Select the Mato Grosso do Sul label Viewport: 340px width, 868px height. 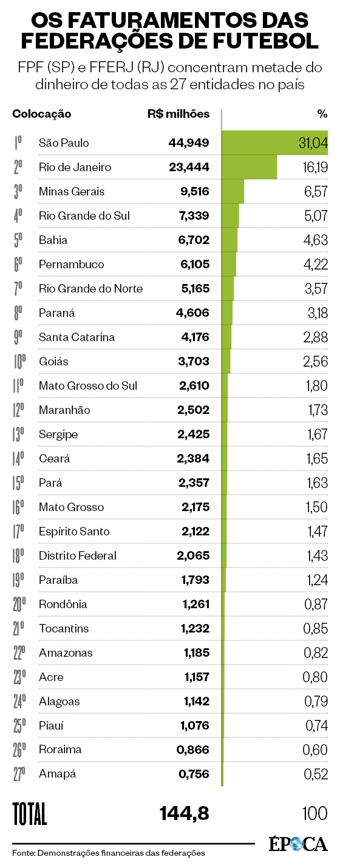88,385
